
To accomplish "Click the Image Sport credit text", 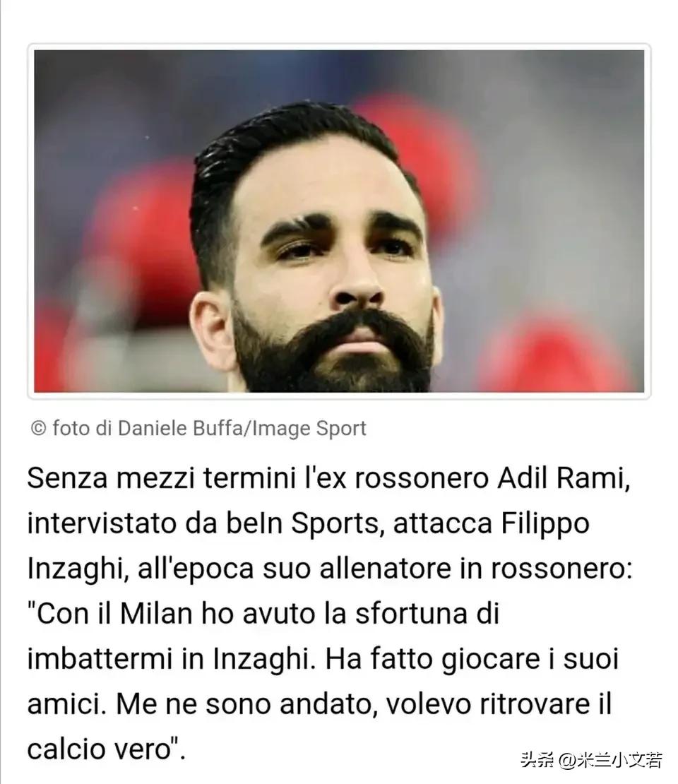I will point(309,429).
